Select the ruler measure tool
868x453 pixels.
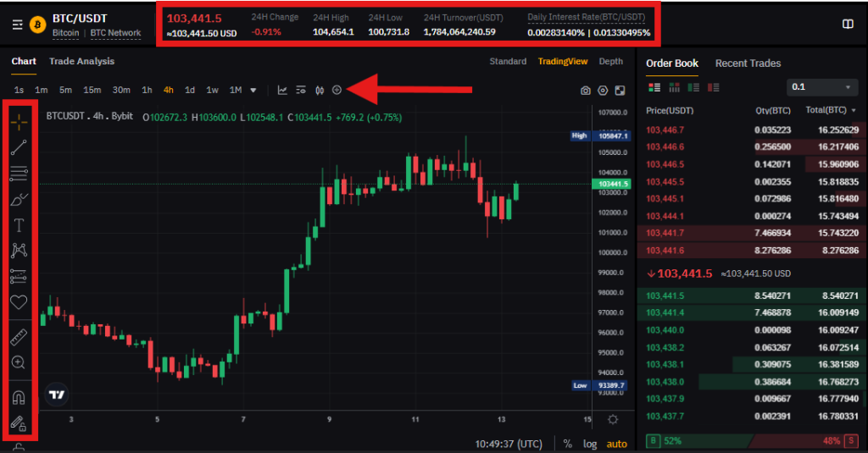click(19, 337)
